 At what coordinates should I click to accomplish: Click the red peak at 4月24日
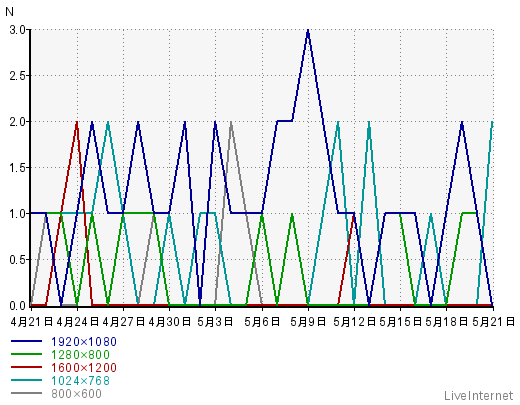[x=77, y=122]
